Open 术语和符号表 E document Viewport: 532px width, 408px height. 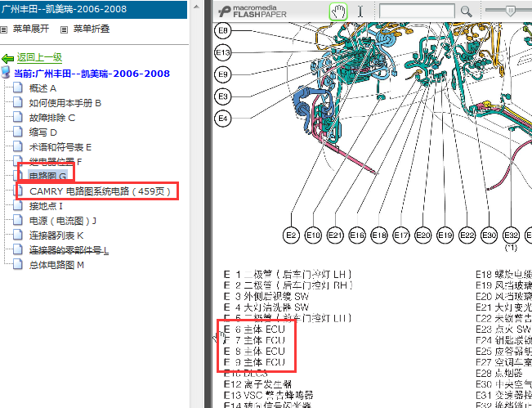click(60, 147)
